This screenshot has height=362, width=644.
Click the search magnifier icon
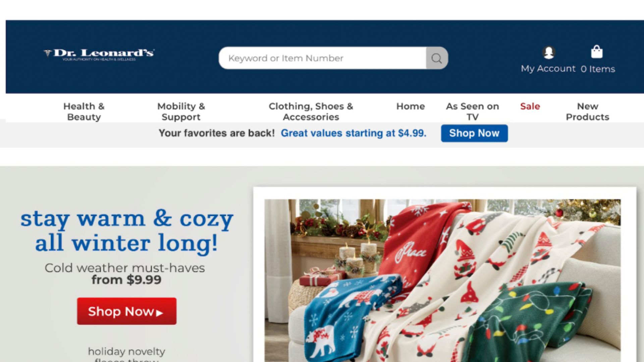pyautogui.click(x=437, y=58)
